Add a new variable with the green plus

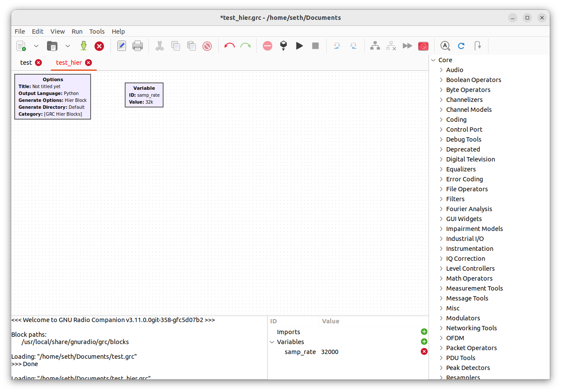[424, 341]
